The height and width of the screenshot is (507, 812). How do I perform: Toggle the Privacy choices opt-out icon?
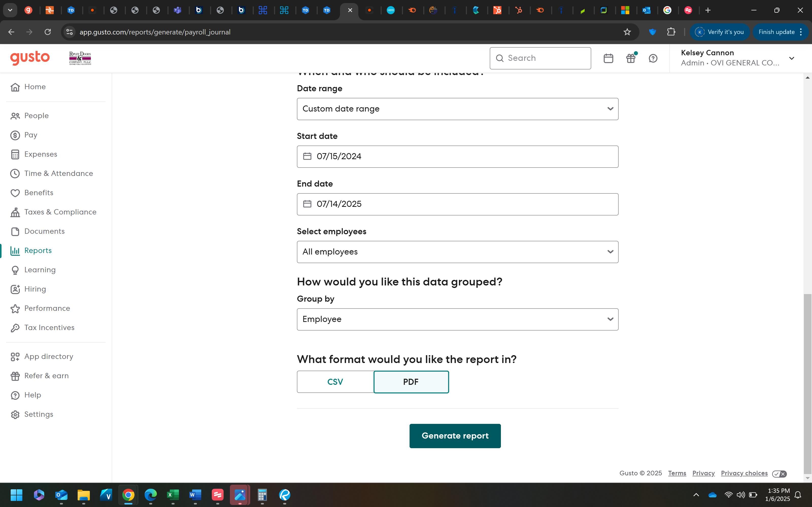tap(779, 474)
